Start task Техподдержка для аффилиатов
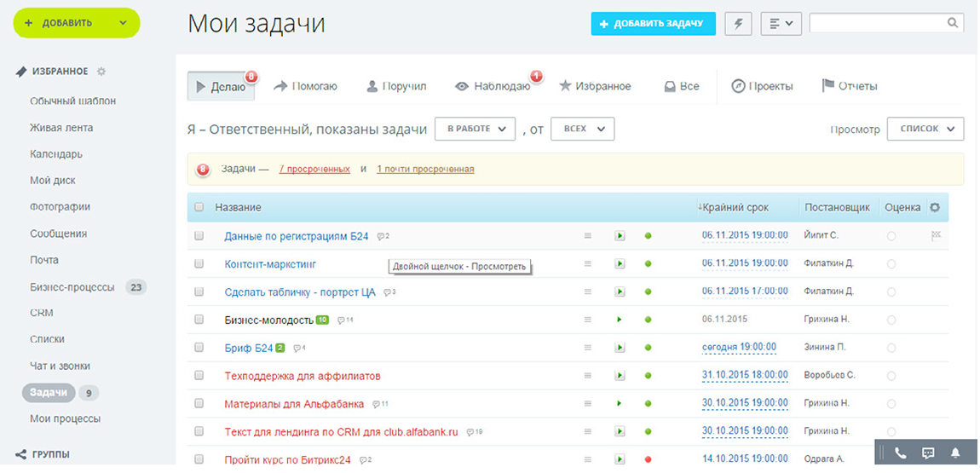Image resolution: width=980 pixels, height=473 pixels. point(620,376)
